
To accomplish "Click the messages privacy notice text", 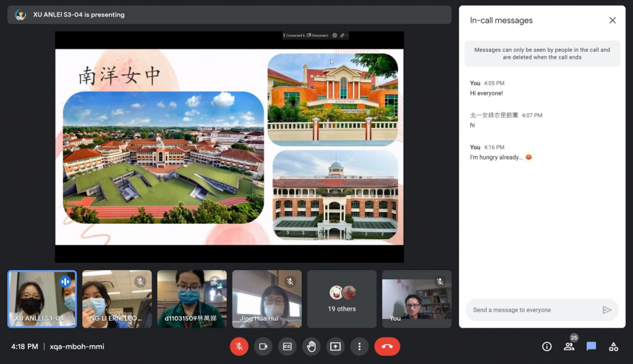I will [x=542, y=53].
